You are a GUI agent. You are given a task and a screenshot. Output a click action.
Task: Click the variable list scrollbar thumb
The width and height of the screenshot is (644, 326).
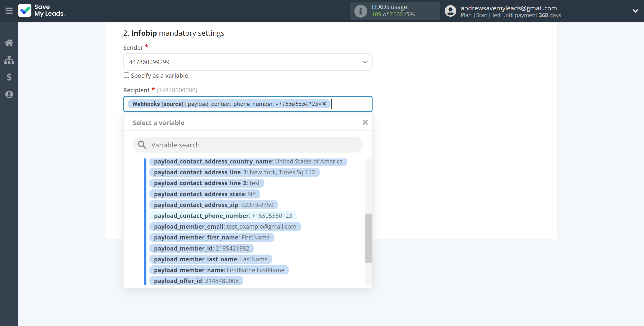click(x=368, y=238)
